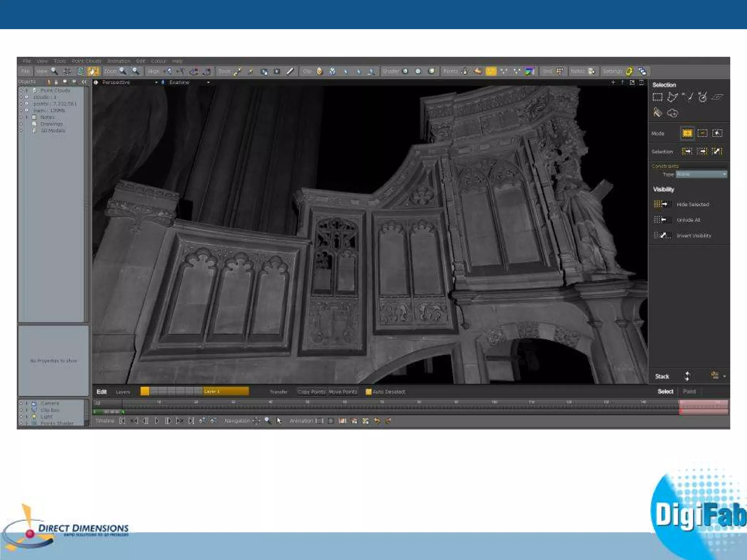747x560 pixels.
Task: Click Hide Selected visibility icon
Action: point(661,204)
